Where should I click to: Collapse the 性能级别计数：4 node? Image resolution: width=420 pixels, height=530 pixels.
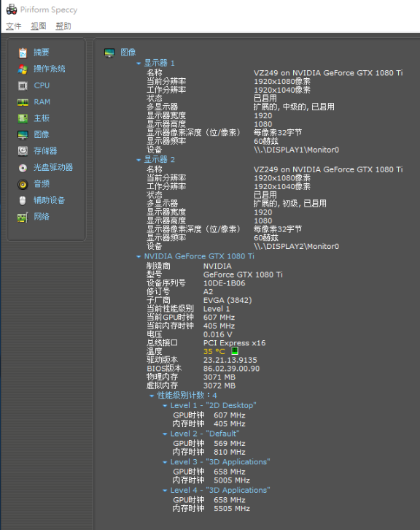tap(152, 396)
